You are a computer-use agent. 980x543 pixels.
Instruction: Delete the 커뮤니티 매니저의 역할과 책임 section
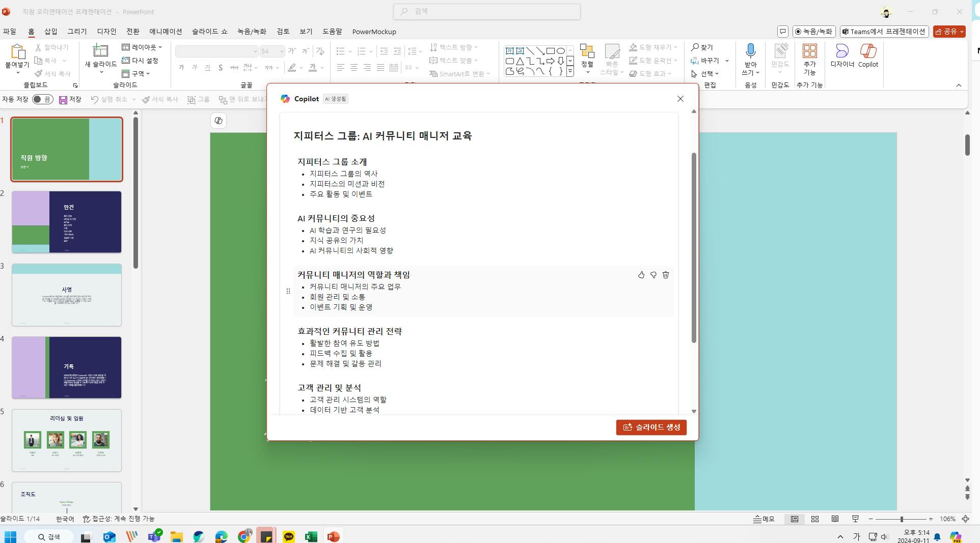coord(666,275)
